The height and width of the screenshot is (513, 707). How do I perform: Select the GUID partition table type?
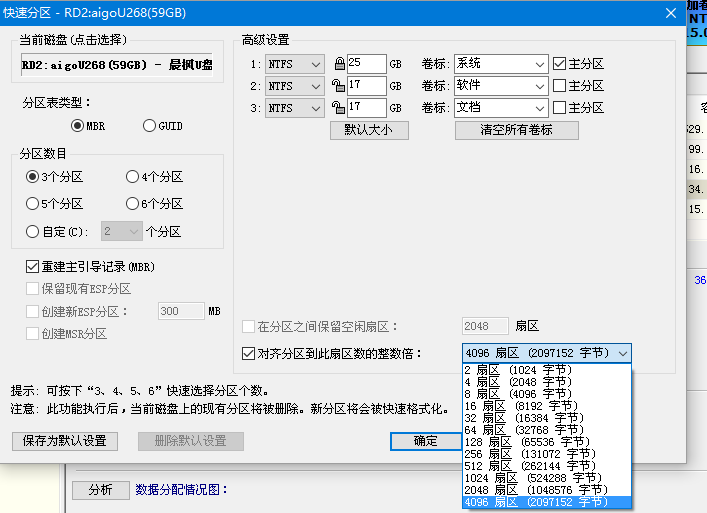click(163, 126)
